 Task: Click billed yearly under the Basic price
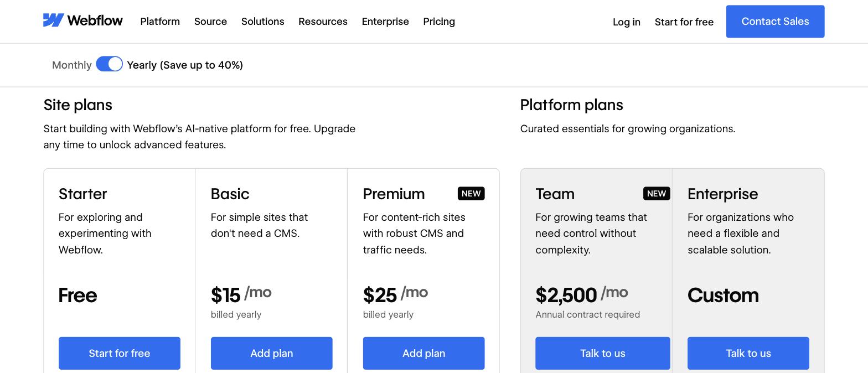236,315
